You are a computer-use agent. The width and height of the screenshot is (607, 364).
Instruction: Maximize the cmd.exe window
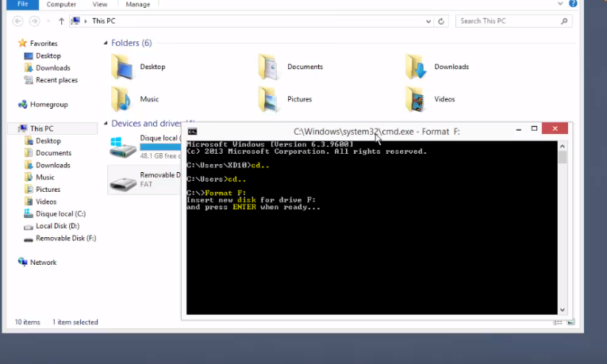point(534,128)
